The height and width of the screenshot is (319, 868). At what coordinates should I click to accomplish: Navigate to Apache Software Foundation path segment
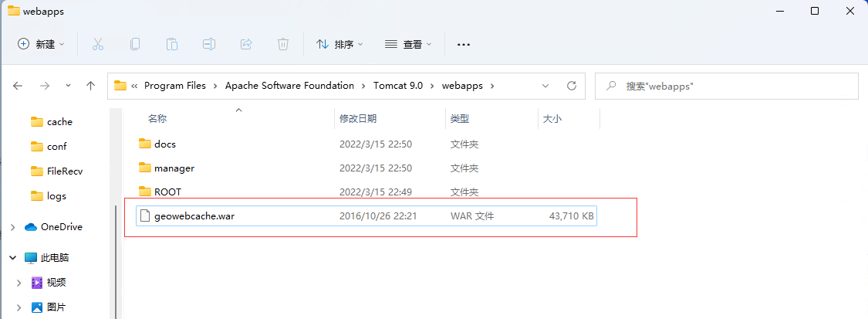pyautogui.click(x=289, y=86)
